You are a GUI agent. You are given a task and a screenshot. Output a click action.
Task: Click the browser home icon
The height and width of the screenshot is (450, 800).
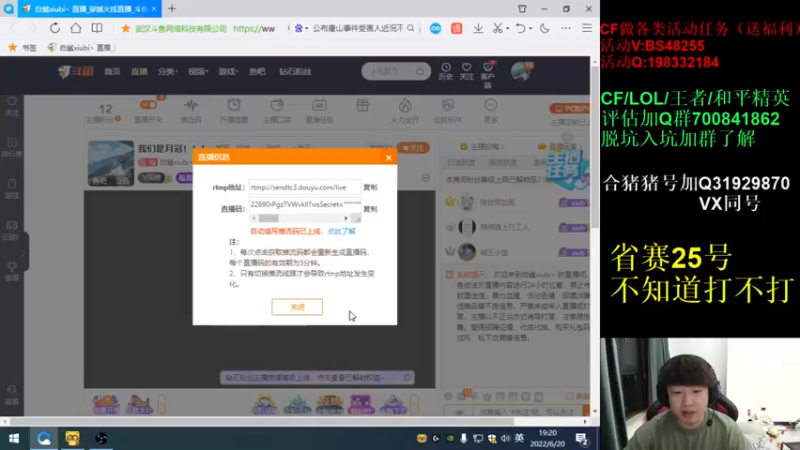click(76, 28)
